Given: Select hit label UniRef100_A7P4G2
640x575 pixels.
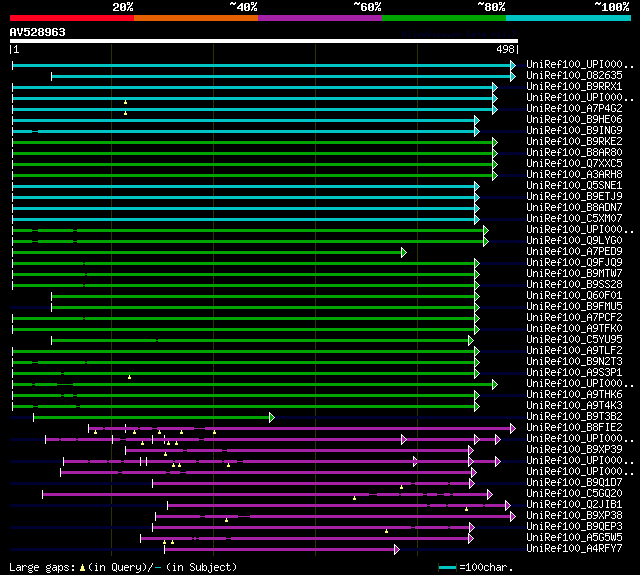Looking at the screenshot, I should pyautogui.click(x=574, y=109).
